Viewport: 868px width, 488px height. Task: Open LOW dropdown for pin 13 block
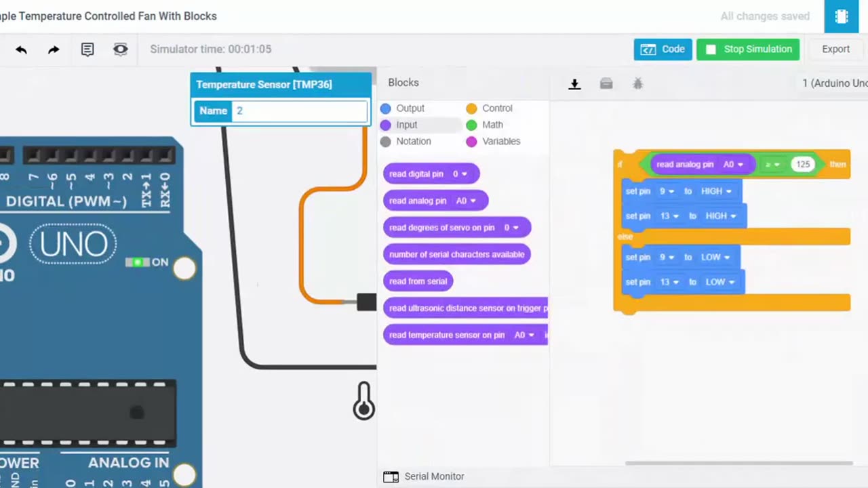point(720,282)
